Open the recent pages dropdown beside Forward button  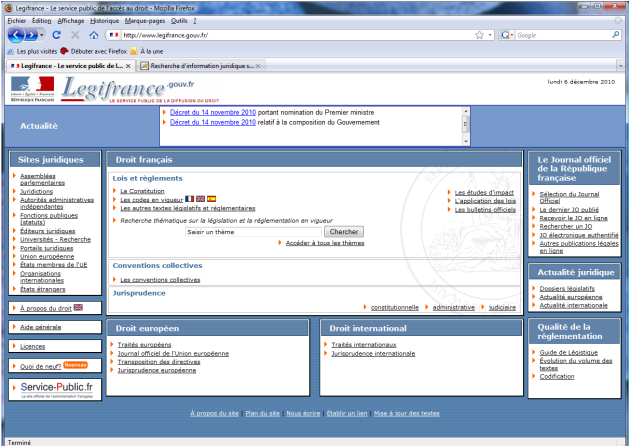41,35
